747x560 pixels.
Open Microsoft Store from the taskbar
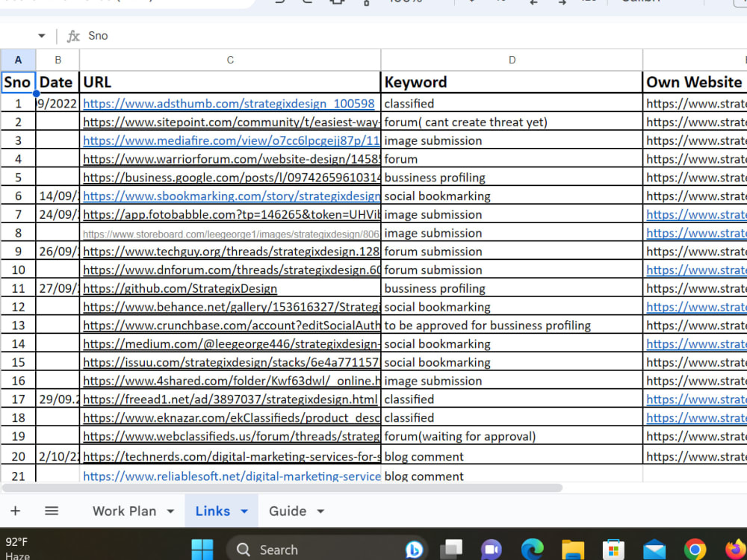[x=613, y=550]
